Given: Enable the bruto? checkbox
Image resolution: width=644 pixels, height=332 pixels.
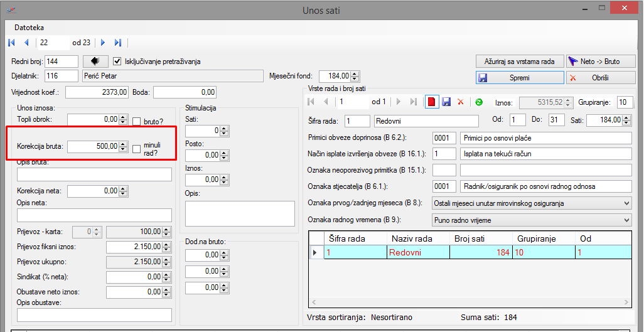Looking at the screenshot, I should [x=137, y=120].
